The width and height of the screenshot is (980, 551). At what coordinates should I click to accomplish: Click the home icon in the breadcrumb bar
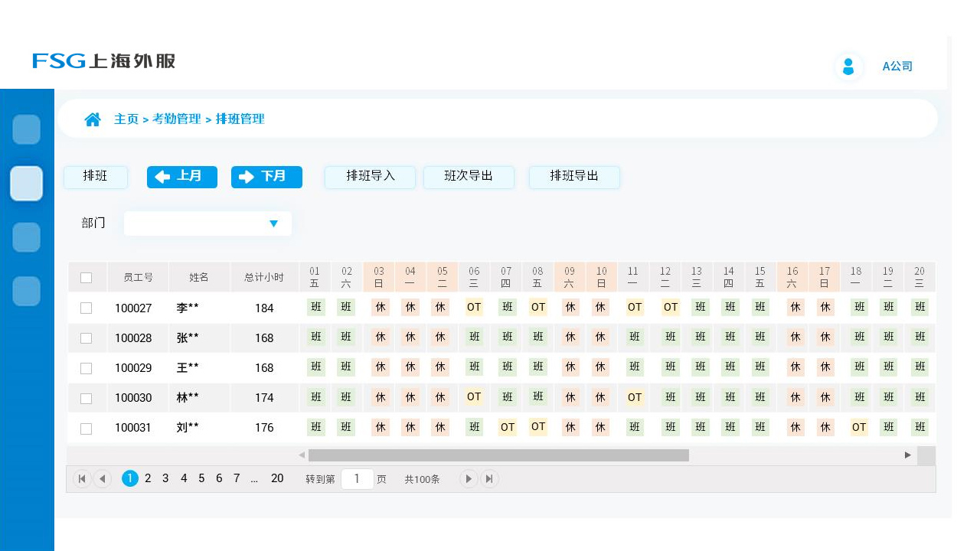[x=93, y=119]
